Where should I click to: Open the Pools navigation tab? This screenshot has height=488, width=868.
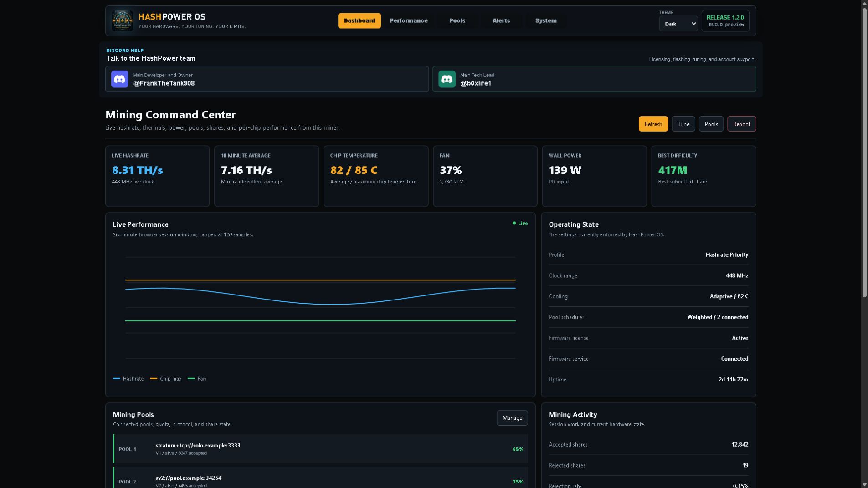pos(457,20)
